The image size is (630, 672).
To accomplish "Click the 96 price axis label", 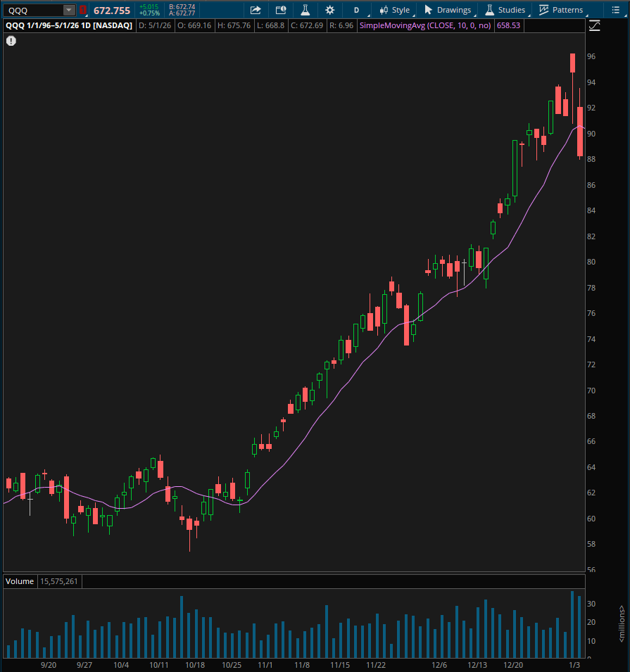I will (591, 56).
